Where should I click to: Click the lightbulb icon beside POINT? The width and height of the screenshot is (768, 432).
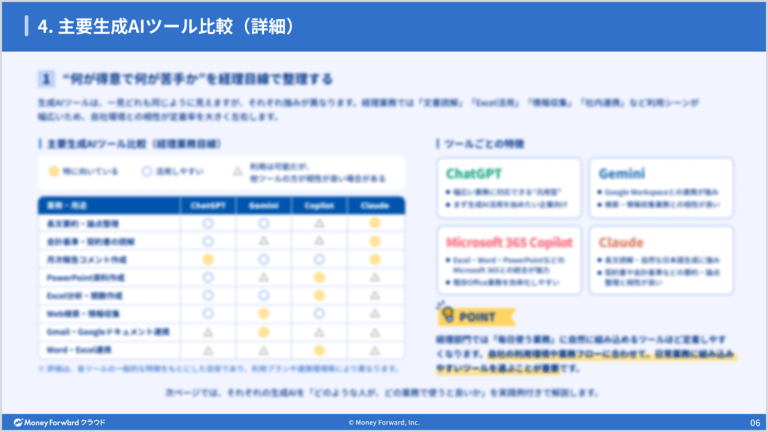tap(447, 313)
